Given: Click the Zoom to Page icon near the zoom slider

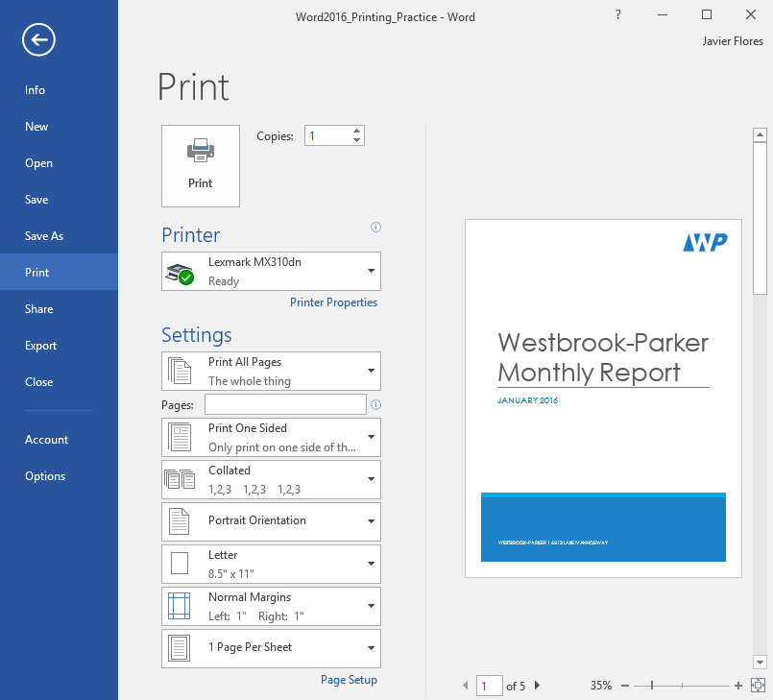Looking at the screenshot, I should (x=758, y=685).
